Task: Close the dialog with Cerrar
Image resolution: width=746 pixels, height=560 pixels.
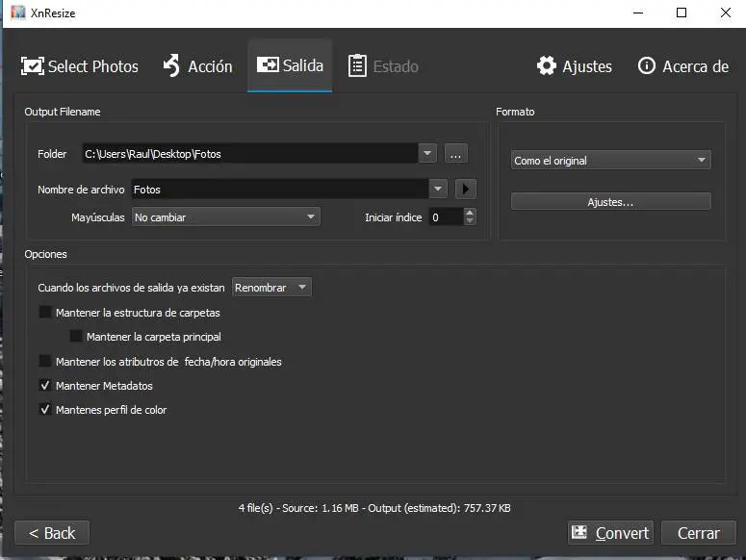Action: coord(699,533)
